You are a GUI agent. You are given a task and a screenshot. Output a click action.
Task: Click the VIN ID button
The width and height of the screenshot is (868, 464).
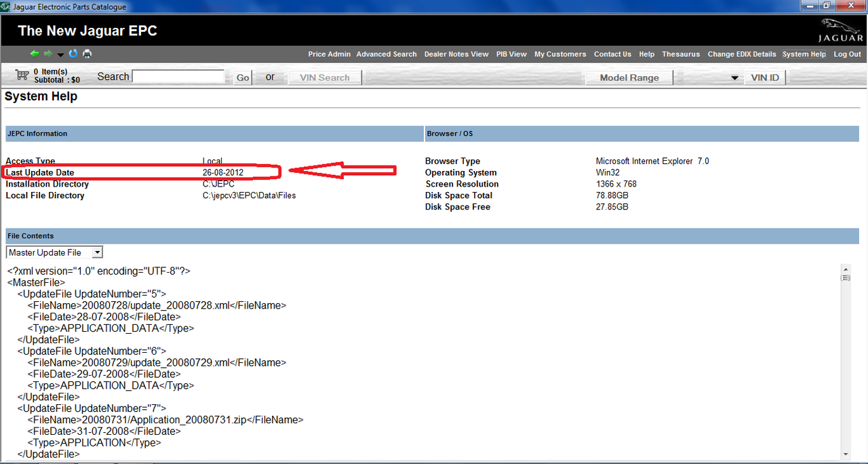(x=765, y=77)
